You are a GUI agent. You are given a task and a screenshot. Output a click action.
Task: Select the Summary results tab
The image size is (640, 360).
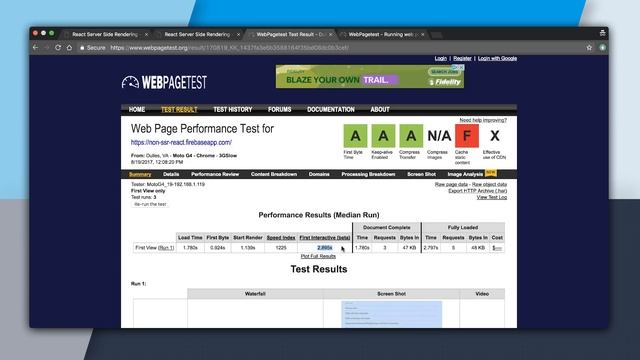click(140, 174)
